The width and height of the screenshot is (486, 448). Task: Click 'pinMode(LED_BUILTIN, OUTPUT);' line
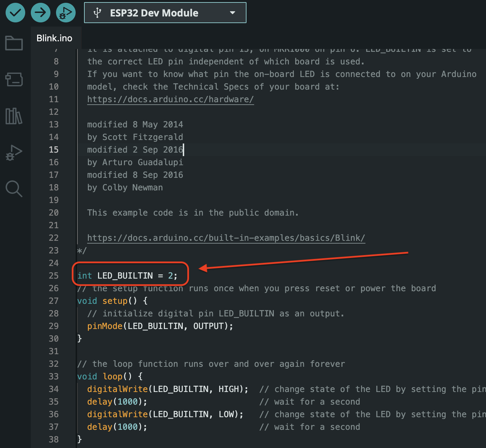coord(160,326)
